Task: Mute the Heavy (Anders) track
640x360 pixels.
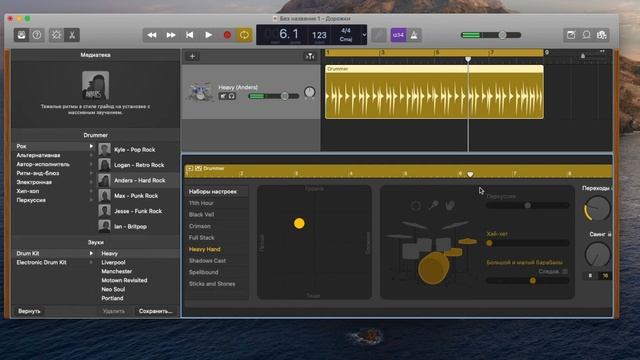Action: 223,96
